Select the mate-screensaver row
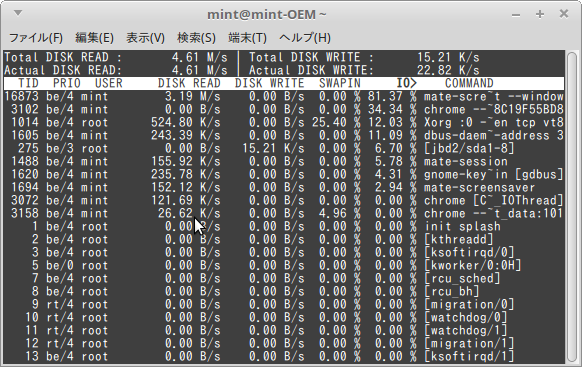Screen dimensions: 582x367 284,187
